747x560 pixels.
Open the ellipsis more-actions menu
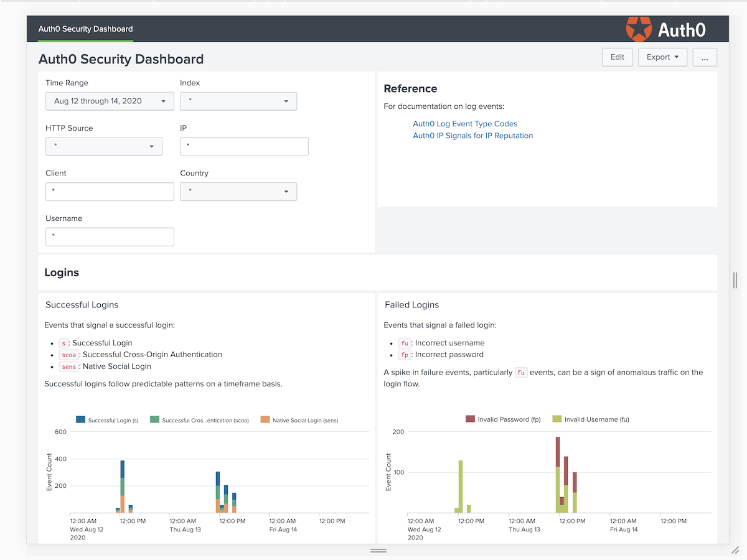pos(705,57)
